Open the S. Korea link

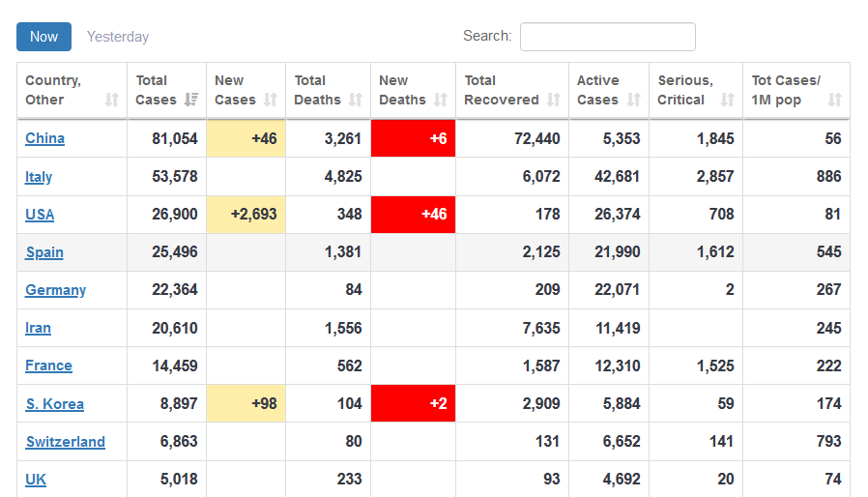tap(54, 404)
